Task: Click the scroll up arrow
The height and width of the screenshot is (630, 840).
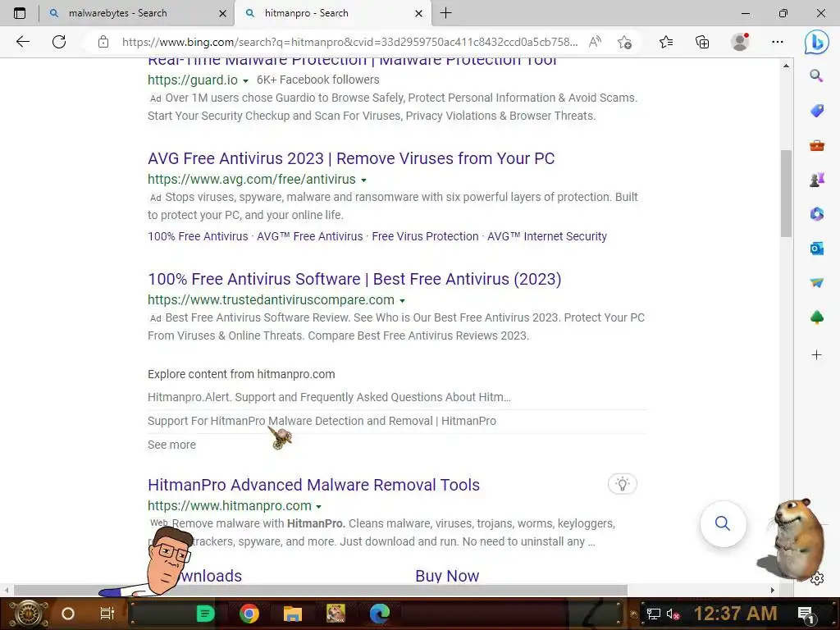Action: point(786,66)
